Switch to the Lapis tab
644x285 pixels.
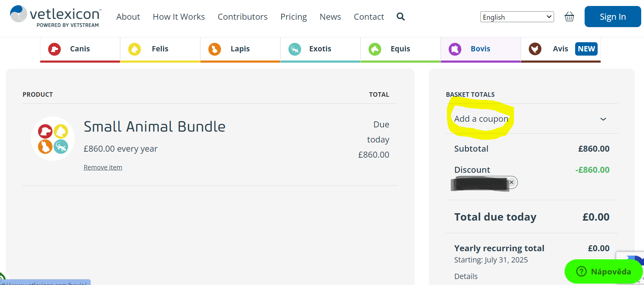pyautogui.click(x=240, y=50)
